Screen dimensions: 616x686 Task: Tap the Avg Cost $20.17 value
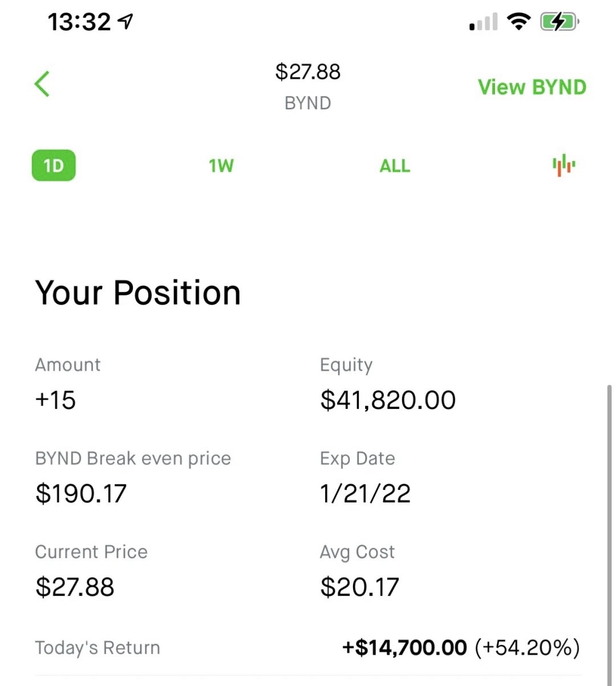click(359, 587)
